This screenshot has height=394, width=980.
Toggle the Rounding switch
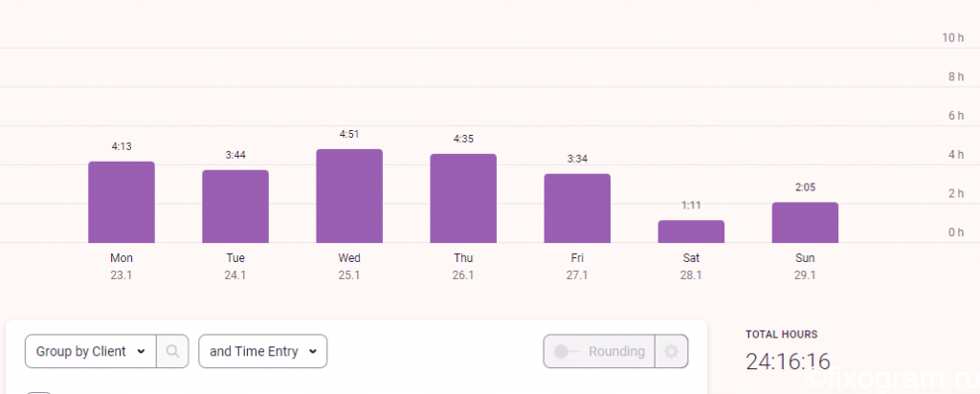coord(568,352)
